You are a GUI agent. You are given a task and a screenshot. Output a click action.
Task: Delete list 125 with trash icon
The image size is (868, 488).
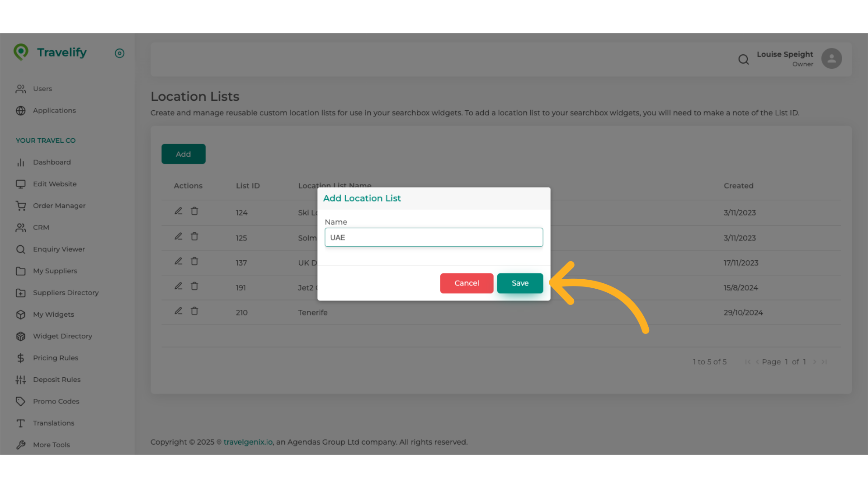[194, 236]
